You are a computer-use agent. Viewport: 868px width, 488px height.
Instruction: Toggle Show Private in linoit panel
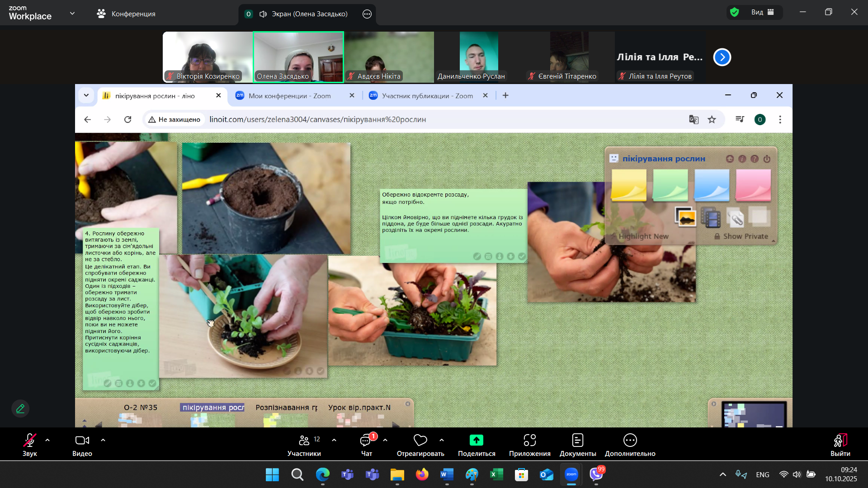[x=745, y=236]
